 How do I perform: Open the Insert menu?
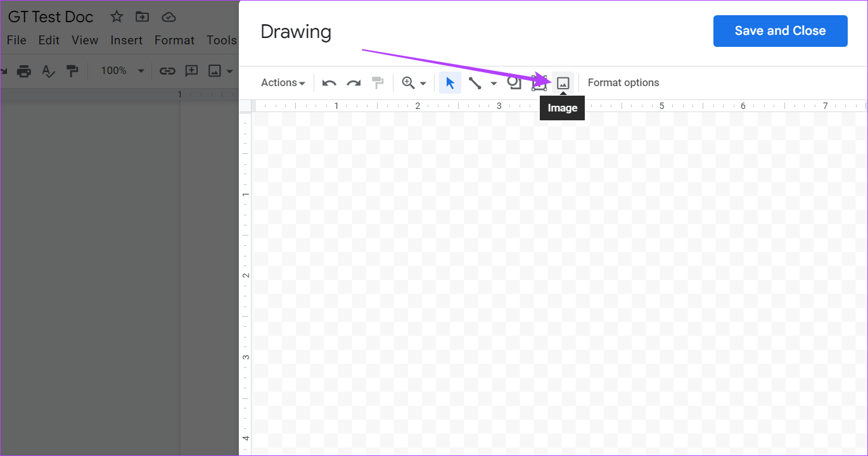click(126, 40)
